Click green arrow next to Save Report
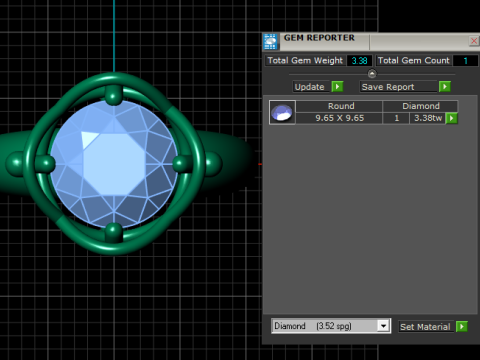The image size is (480, 360). (x=445, y=87)
